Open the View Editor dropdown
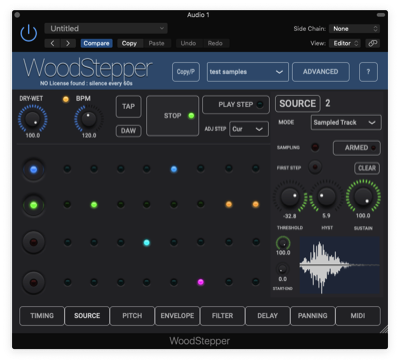 click(345, 43)
